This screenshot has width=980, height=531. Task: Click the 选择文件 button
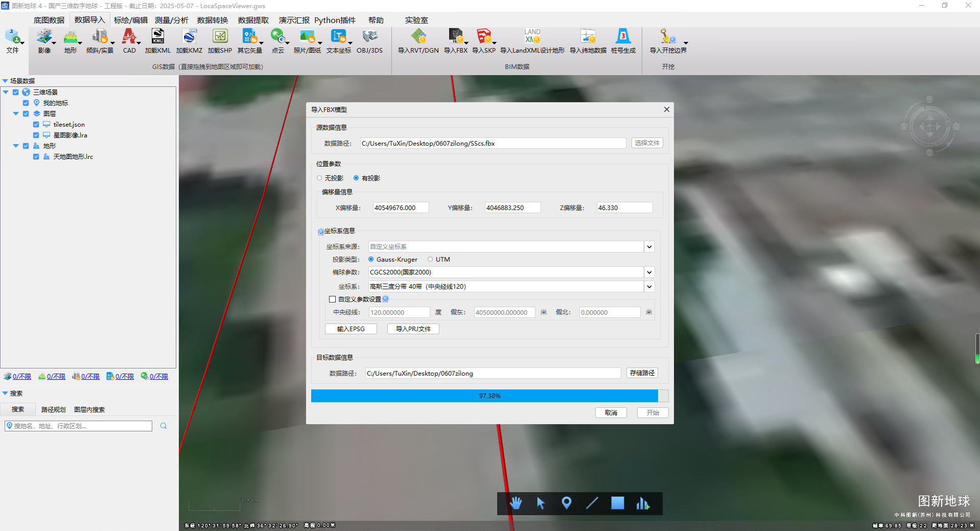click(647, 143)
